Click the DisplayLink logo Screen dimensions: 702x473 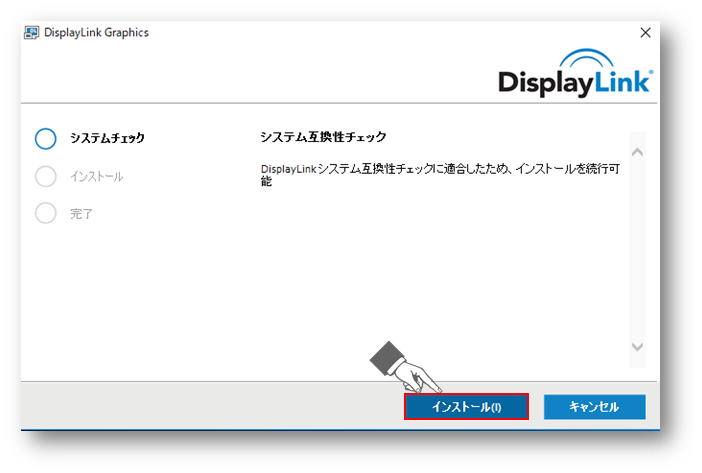[x=576, y=74]
